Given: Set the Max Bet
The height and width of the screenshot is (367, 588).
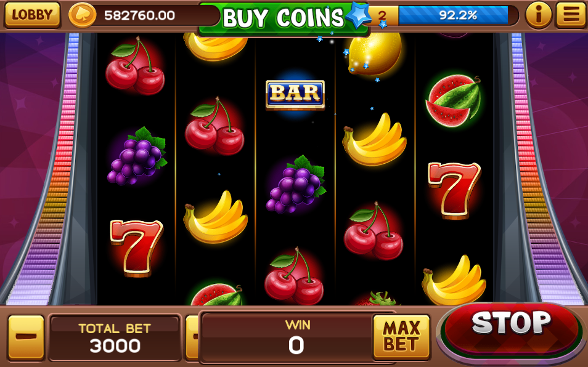Looking at the screenshot, I should click(401, 336).
